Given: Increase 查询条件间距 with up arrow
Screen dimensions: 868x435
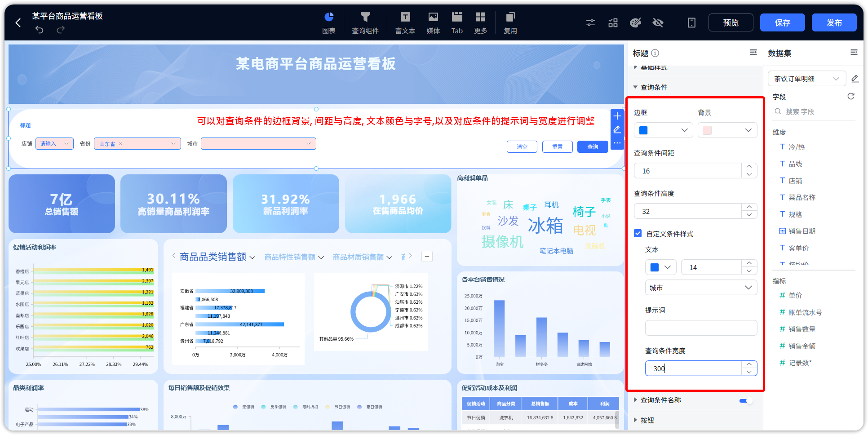Looking at the screenshot, I should (749, 167).
